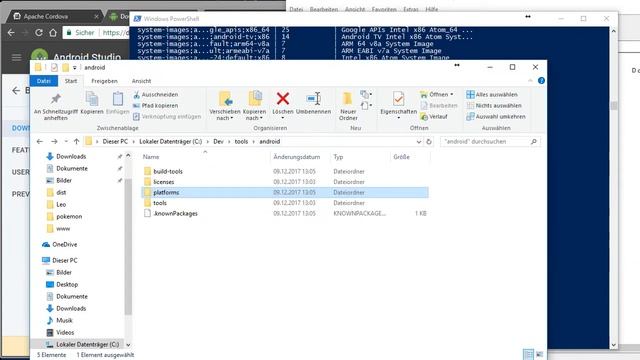Click the Dev breadcrumb in address bar

[218, 142]
